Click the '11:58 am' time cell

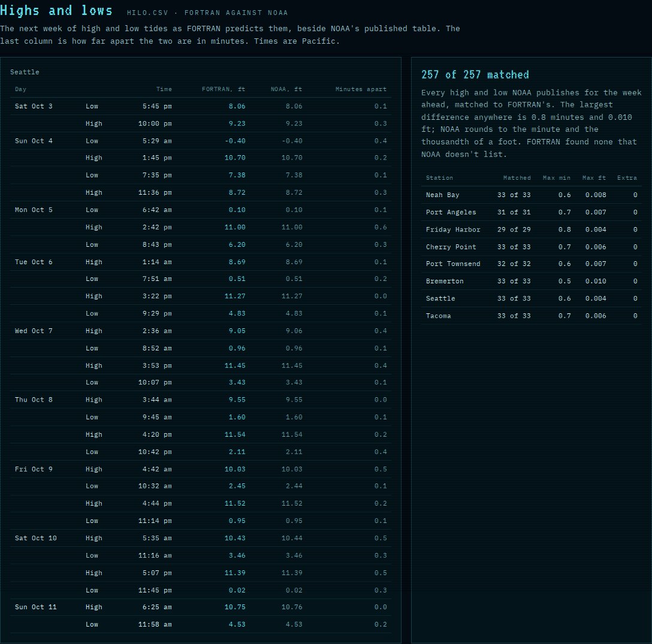pos(155,624)
